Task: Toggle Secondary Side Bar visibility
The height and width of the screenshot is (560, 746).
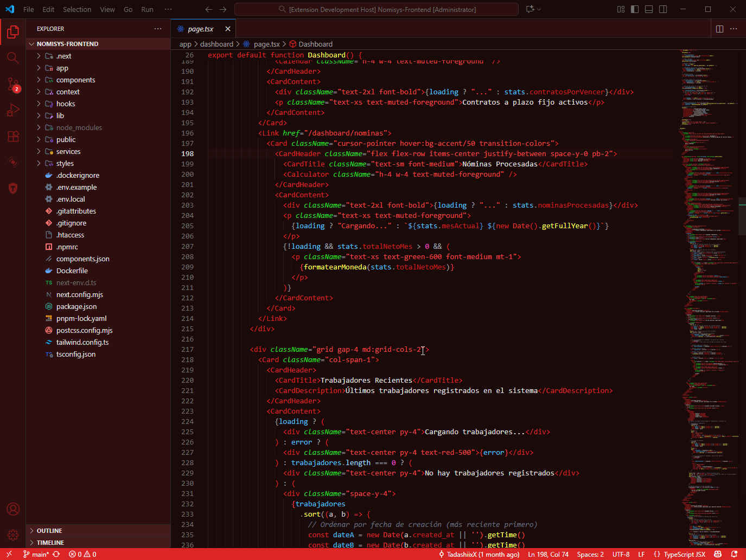Action: pos(663,9)
